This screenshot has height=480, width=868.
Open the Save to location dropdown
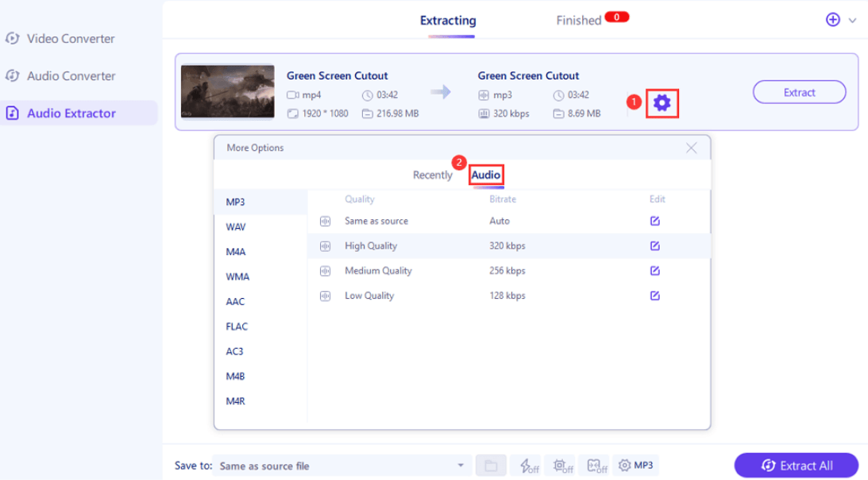[x=341, y=466]
